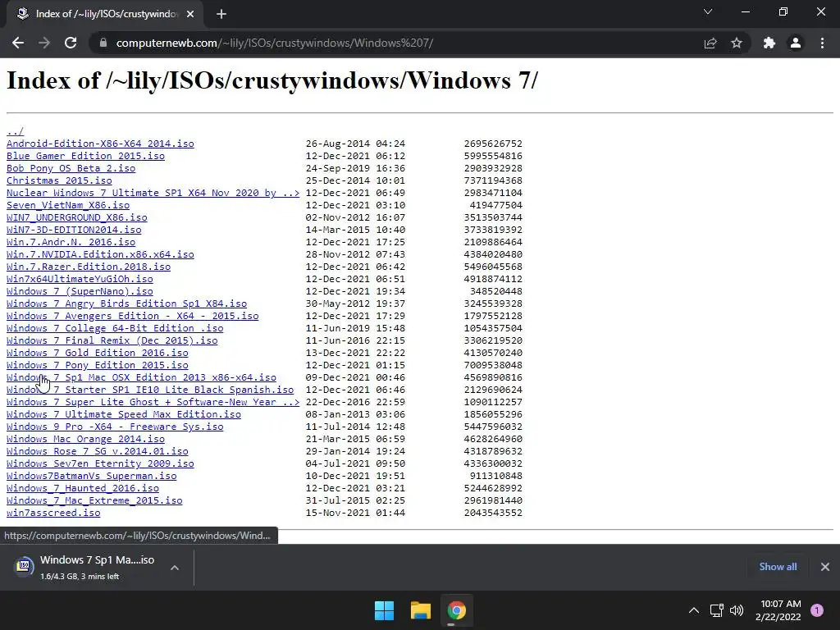
Task: Open the tab search dropdown arrow
Action: point(708,11)
